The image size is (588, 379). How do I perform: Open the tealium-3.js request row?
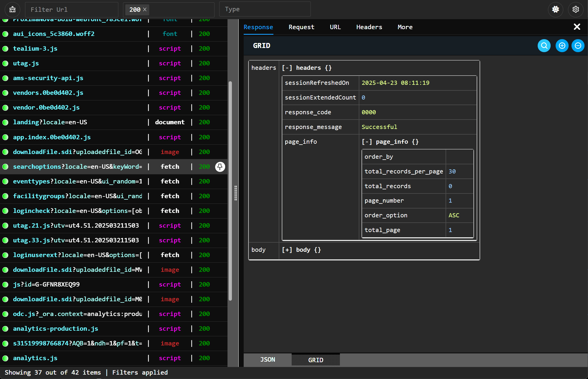[x=114, y=49]
